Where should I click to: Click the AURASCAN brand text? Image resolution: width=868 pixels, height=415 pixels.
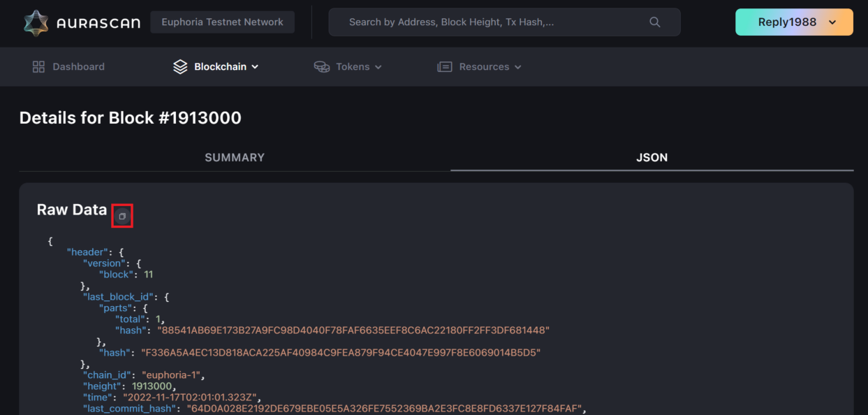pos(100,22)
